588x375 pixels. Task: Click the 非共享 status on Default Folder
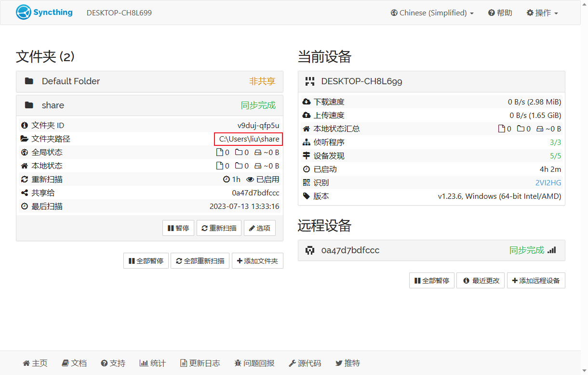pyautogui.click(x=262, y=81)
